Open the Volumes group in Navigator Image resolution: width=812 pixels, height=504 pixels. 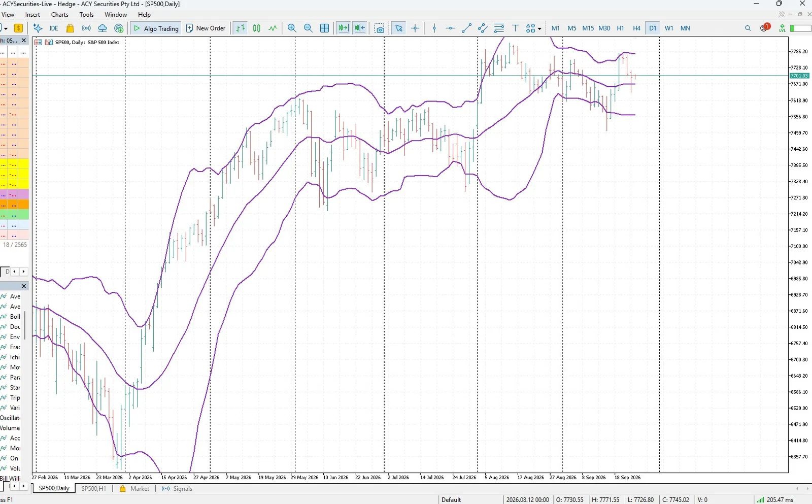tap(10, 428)
